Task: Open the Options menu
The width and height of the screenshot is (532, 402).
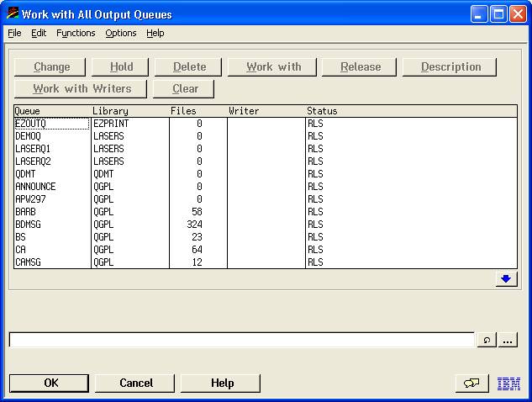Action: click(121, 33)
